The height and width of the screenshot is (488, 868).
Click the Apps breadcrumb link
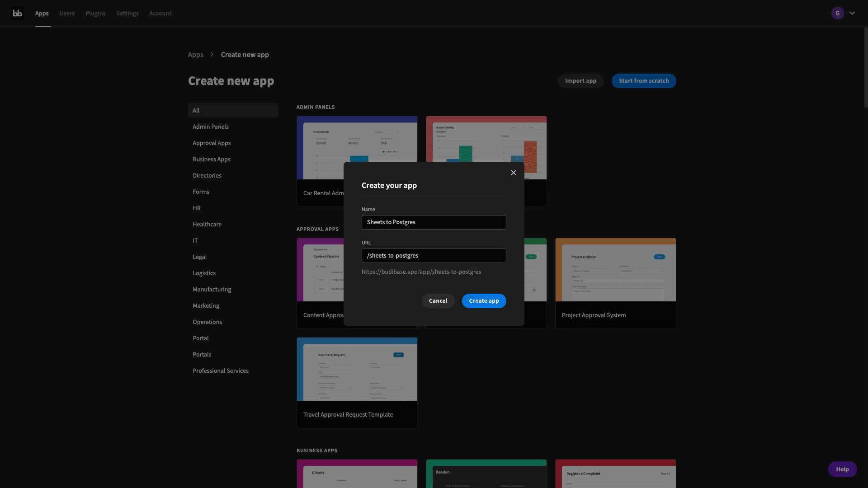point(196,55)
